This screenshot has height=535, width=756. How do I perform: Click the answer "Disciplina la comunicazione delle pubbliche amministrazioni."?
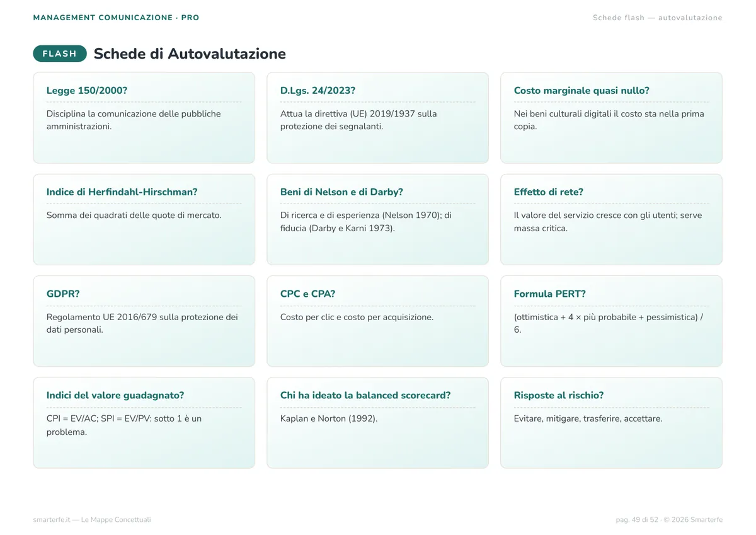(134, 120)
